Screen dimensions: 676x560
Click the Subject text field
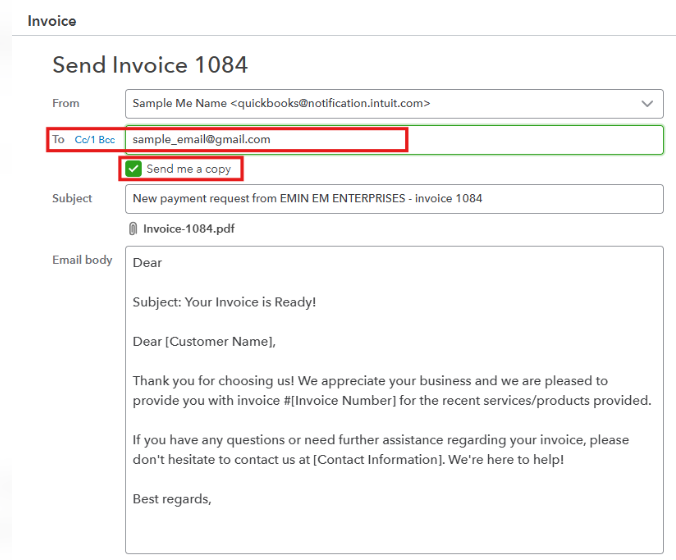coord(394,198)
